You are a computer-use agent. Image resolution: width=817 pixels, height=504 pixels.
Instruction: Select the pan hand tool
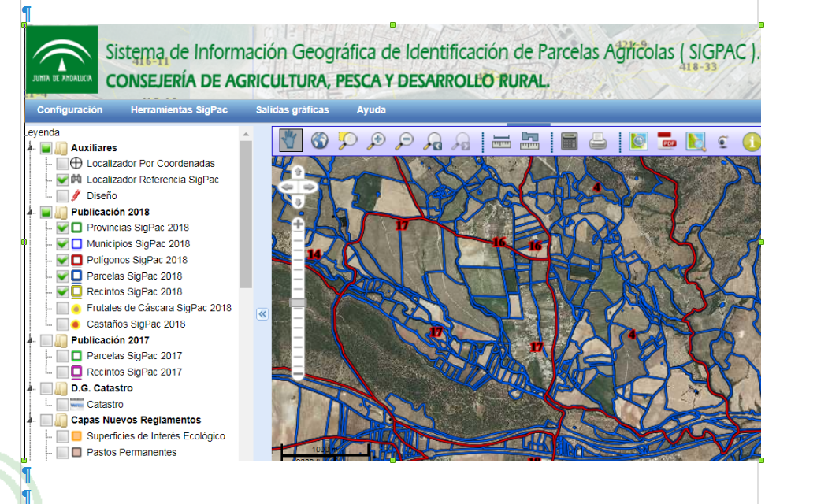(x=291, y=140)
